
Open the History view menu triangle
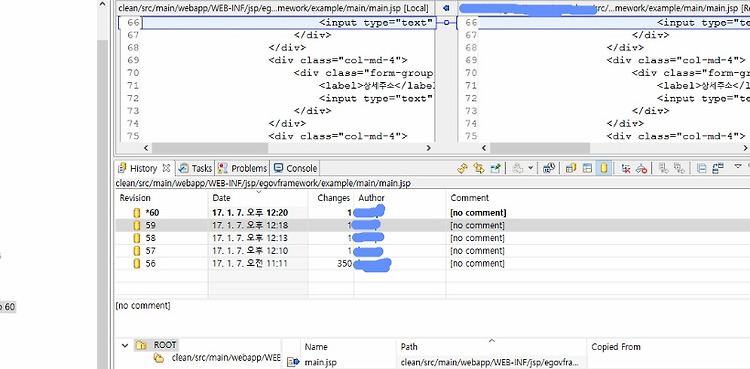point(738,167)
